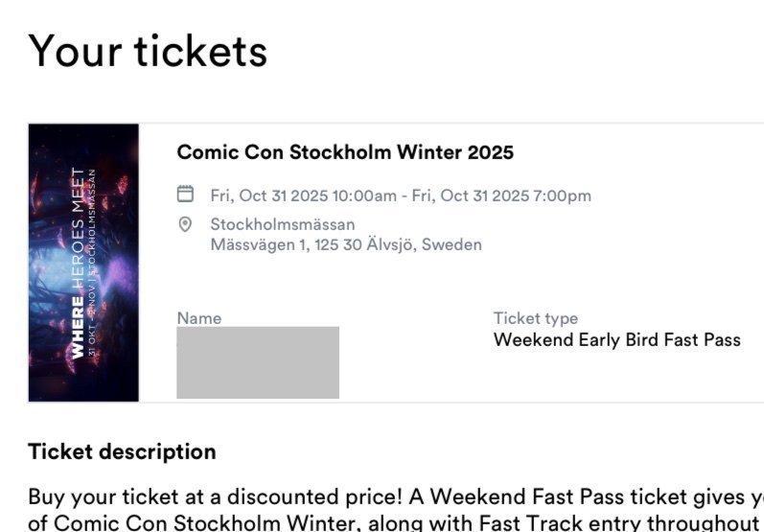Image resolution: width=764 pixels, height=532 pixels.
Task: Click the location pin icon
Action: [186, 224]
